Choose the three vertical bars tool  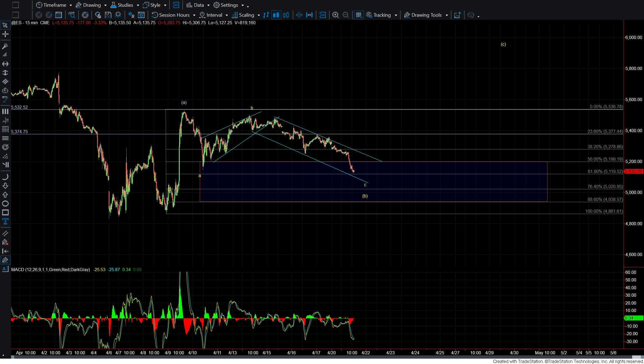tap(5, 111)
